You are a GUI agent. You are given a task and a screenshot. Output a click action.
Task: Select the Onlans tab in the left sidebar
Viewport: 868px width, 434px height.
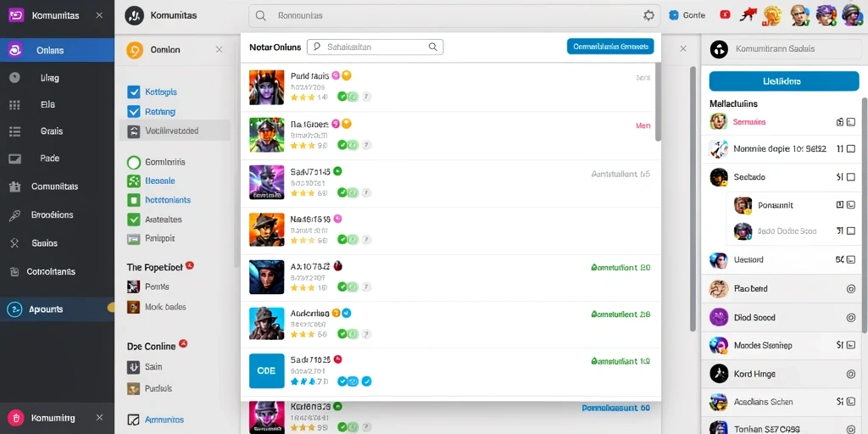point(57,50)
